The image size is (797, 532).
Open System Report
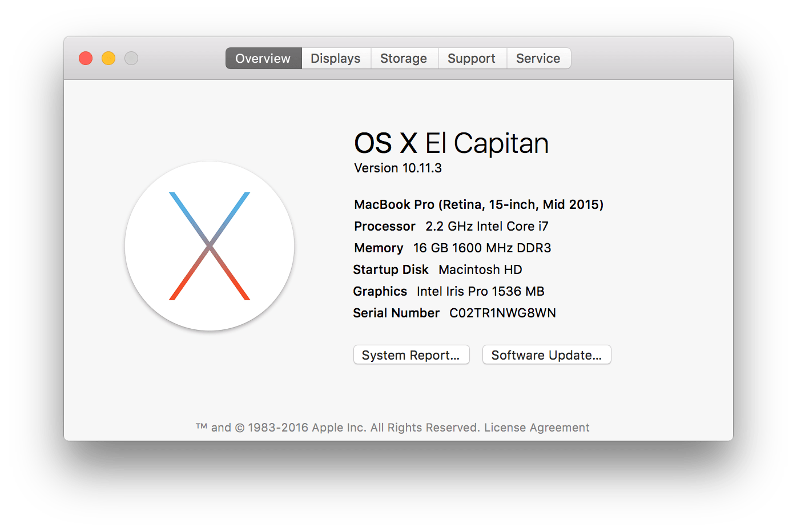[x=411, y=354]
